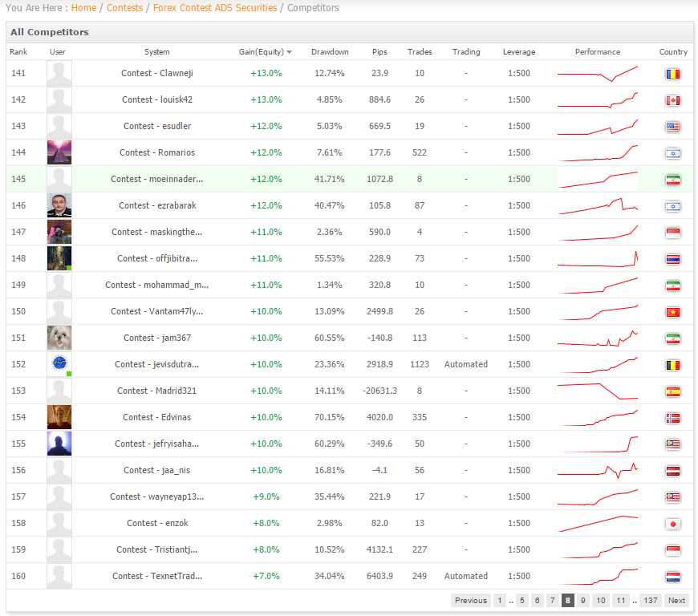
Task: Open Contest - louisk42 system link
Action: [157, 99]
